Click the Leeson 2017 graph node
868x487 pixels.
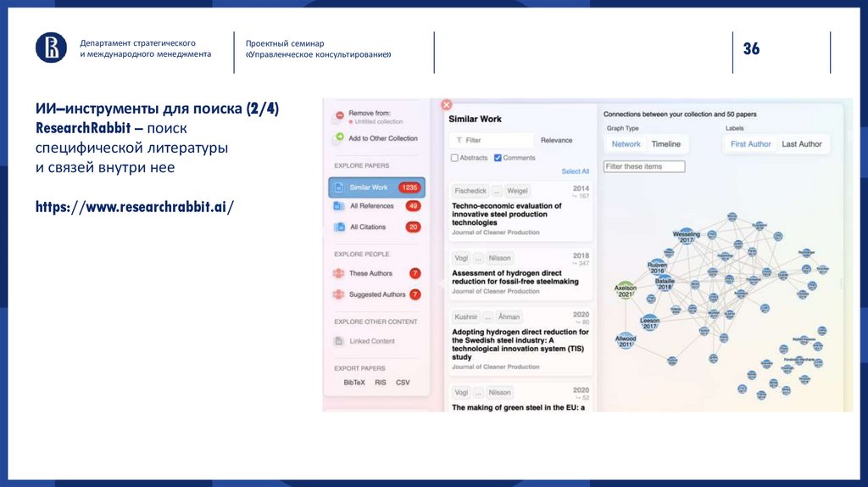coord(649,322)
